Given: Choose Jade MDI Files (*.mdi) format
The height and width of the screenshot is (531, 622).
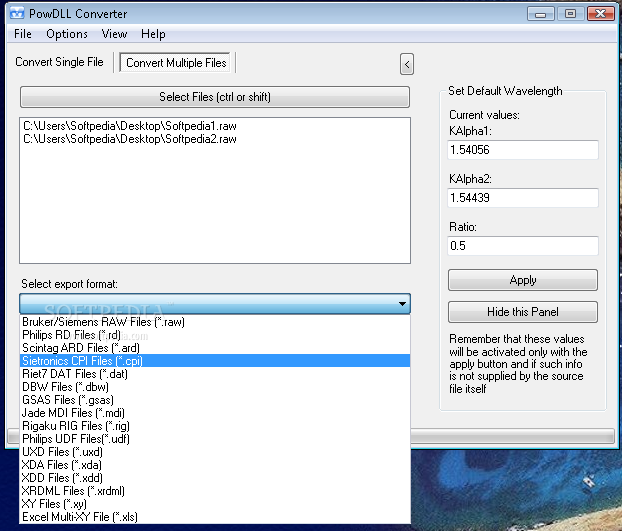Looking at the screenshot, I should [215, 413].
